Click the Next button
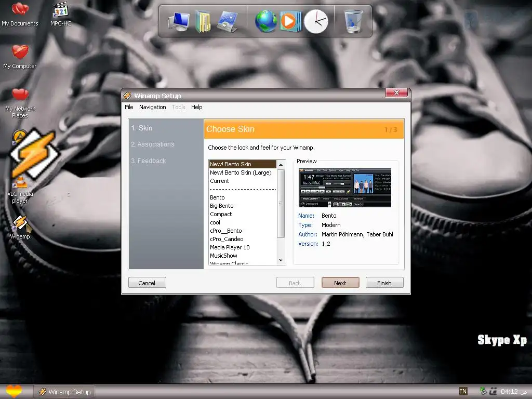 tap(340, 283)
